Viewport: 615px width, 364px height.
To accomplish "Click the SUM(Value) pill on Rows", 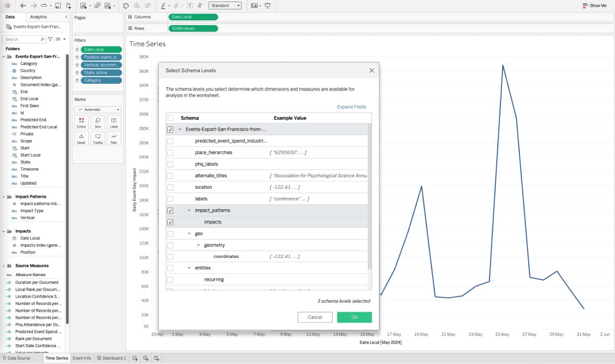I will click(193, 28).
